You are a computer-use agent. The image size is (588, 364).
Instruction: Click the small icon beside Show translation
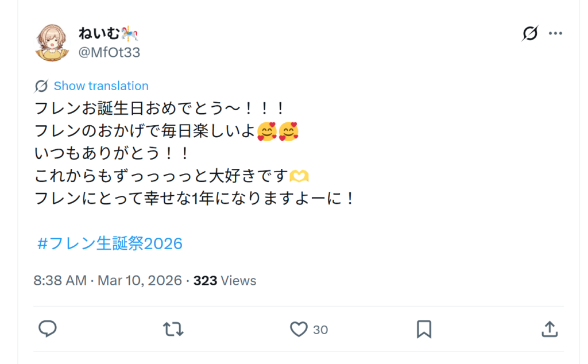click(x=41, y=86)
